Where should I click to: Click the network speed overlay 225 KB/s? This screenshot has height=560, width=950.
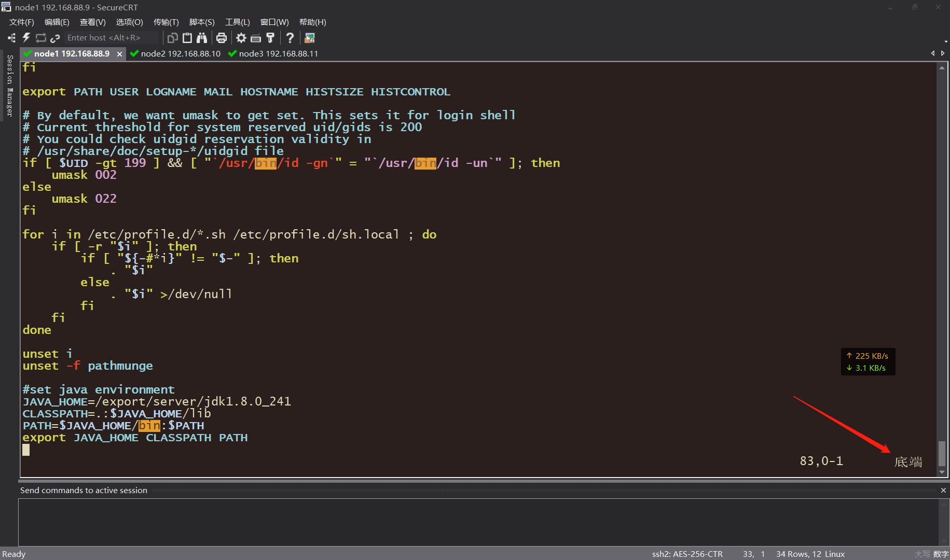[x=868, y=356]
